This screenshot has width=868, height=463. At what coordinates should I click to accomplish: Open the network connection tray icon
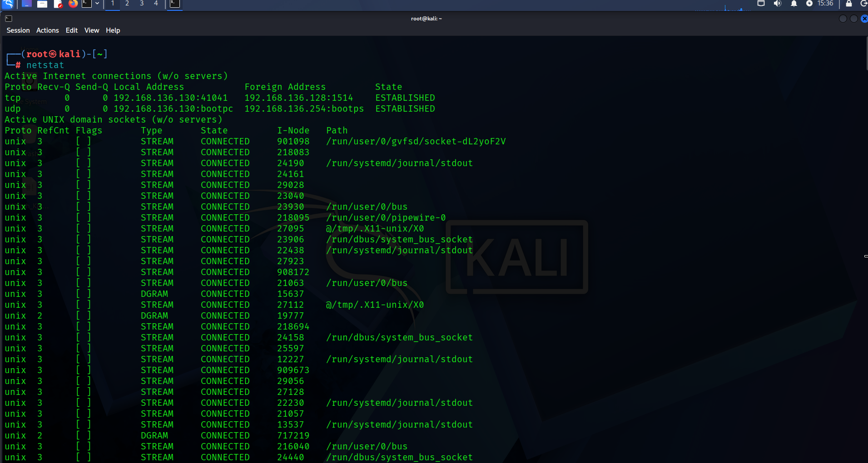click(x=761, y=4)
